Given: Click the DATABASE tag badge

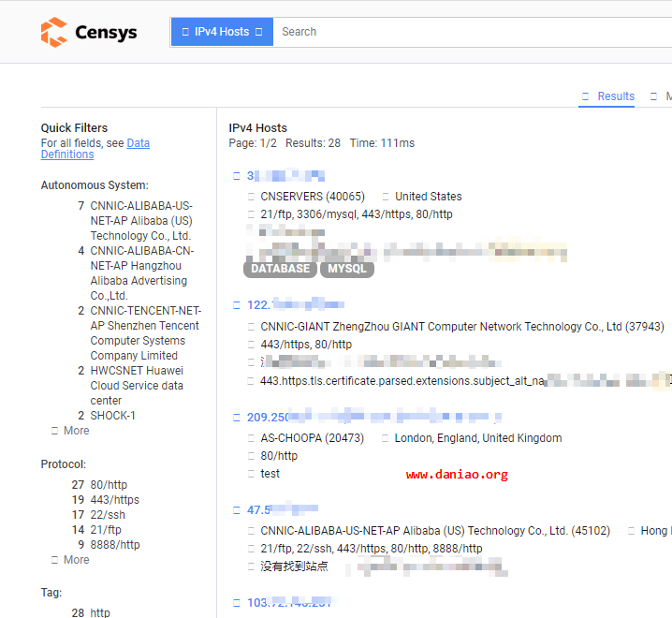Looking at the screenshot, I should pyautogui.click(x=280, y=269).
